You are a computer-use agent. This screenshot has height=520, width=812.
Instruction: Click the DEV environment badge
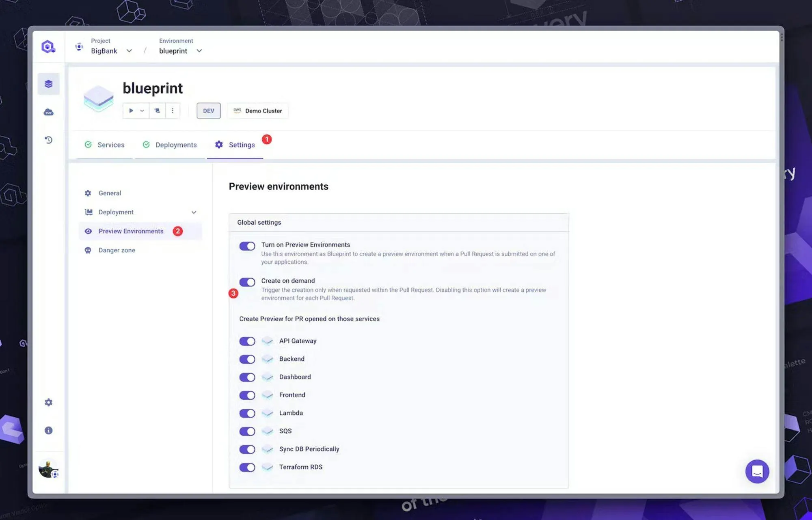(x=208, y=110)
